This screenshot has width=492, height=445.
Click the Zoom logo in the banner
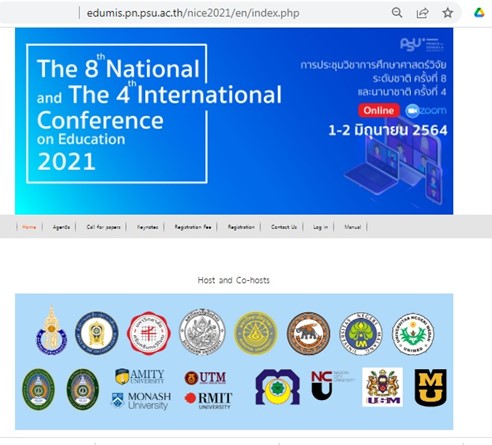[x=426, y=111]
